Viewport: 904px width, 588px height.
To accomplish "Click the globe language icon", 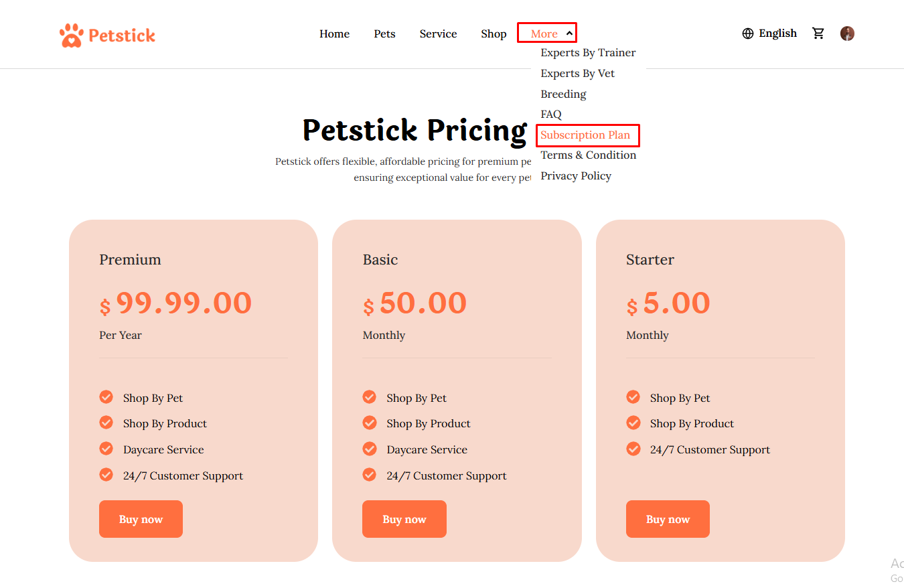I will tap(748, 33).
